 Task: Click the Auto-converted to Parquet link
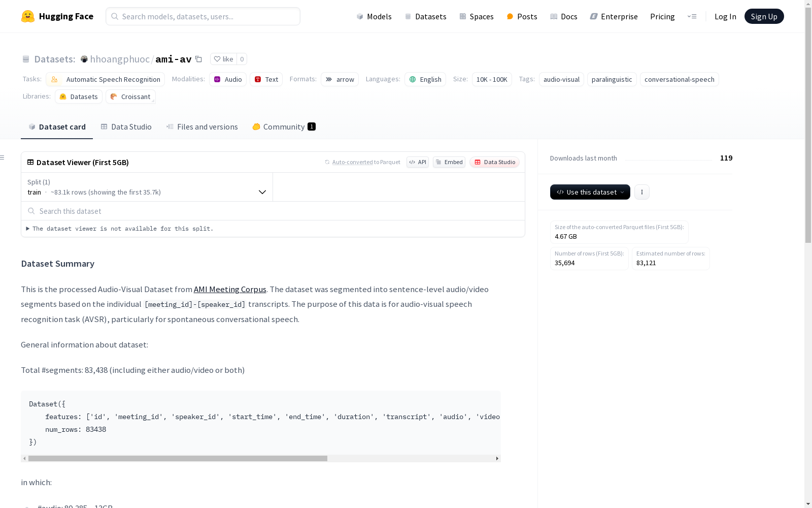363,162
